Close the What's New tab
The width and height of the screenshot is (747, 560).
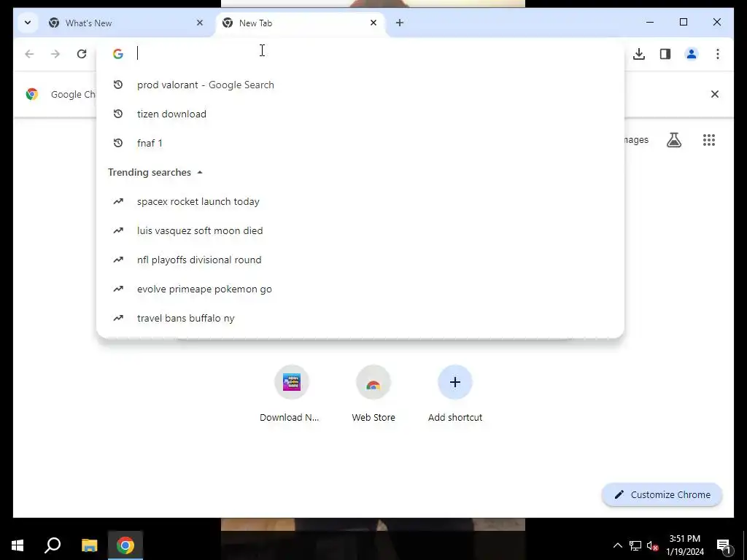[200, 23]
